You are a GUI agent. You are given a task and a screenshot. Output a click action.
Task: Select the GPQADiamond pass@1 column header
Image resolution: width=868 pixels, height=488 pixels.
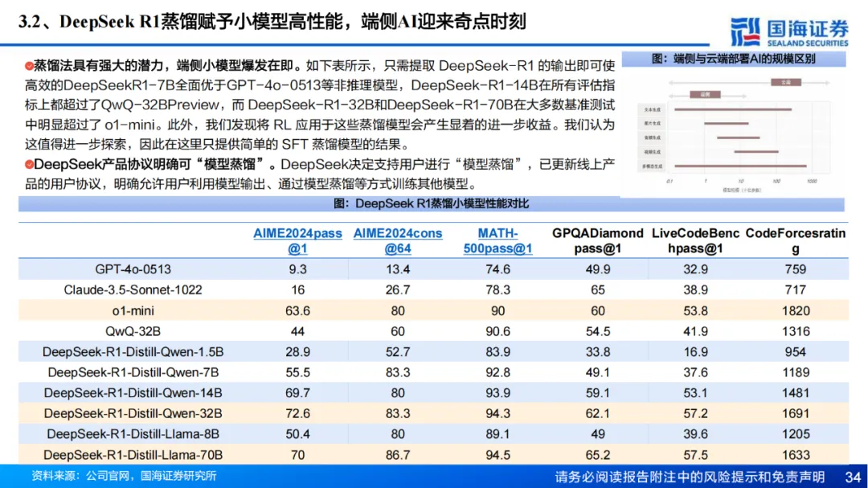[597, 241]
